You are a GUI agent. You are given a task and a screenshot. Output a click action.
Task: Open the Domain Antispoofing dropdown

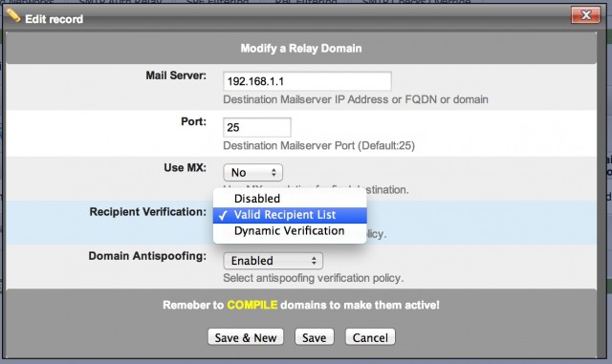point(273,261)
